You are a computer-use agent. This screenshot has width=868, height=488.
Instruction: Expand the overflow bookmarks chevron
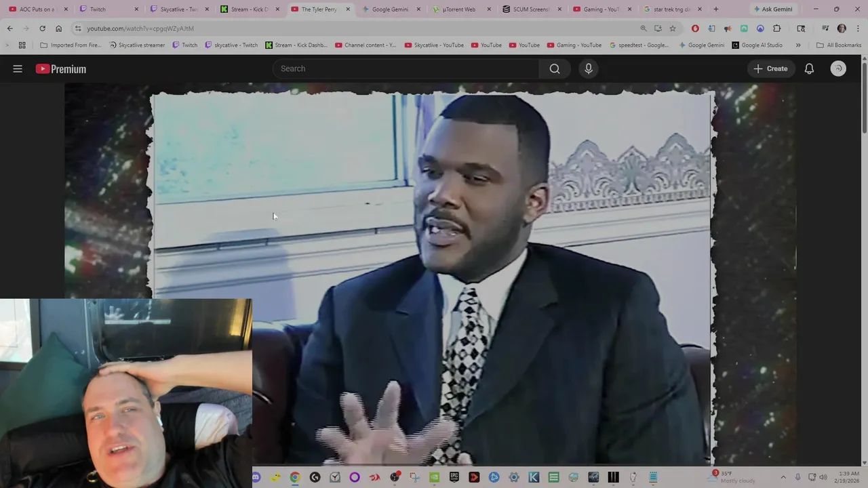(798, 45)
